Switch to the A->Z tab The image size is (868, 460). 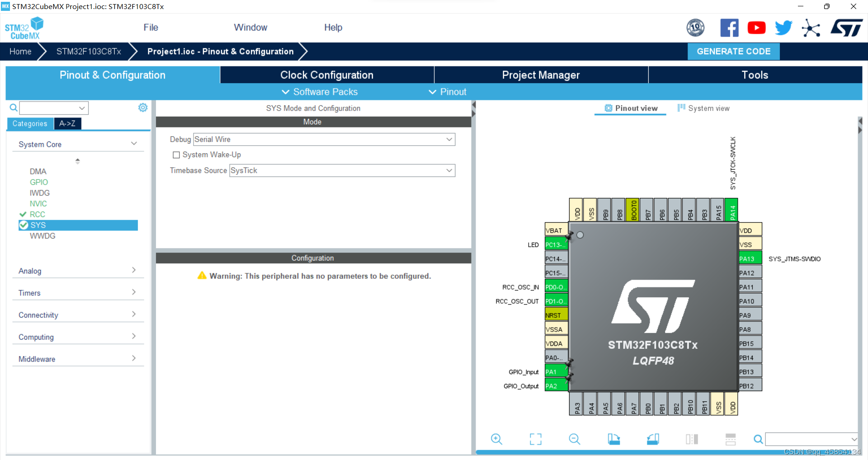tap(67, 123)
